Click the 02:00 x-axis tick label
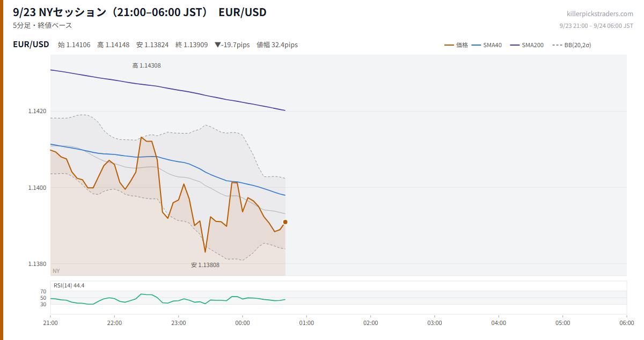644x340 pixels. click(370, 323)
